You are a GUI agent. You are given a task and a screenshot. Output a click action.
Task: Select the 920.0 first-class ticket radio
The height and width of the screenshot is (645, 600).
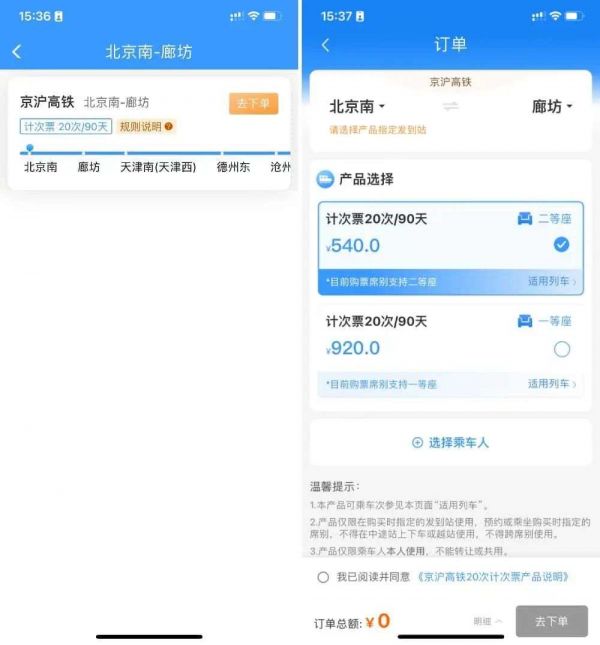[562, 349]
